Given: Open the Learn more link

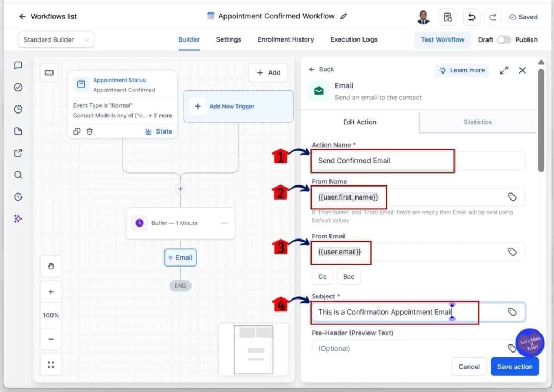Looking at the screenshot, I should [x=462, y=70].
